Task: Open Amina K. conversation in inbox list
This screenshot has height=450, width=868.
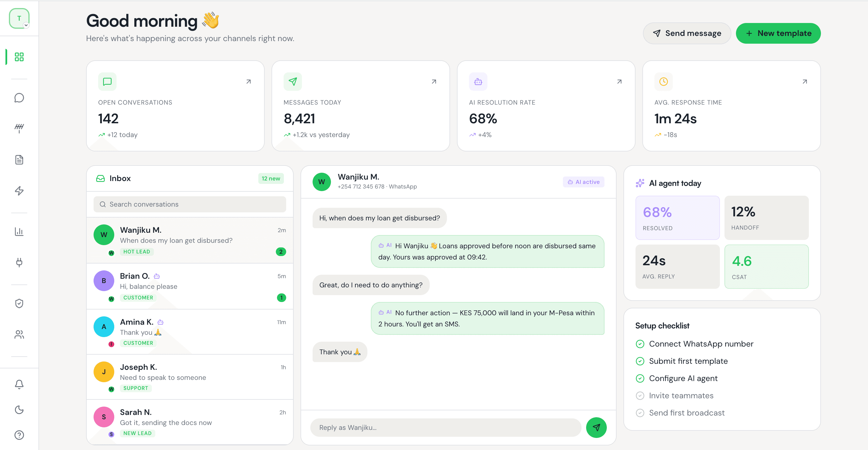Action: point(190,332)
